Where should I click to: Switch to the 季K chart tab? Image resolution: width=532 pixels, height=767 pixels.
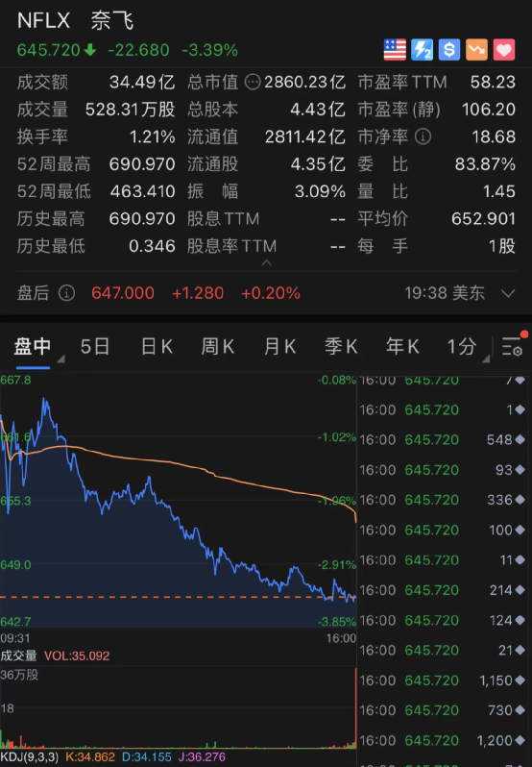(x=341, y=346)
